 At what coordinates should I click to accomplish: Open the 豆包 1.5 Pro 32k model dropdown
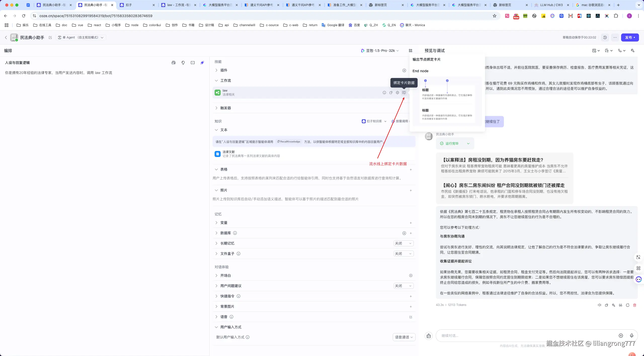pyautogui.click(x=380, y=51)
